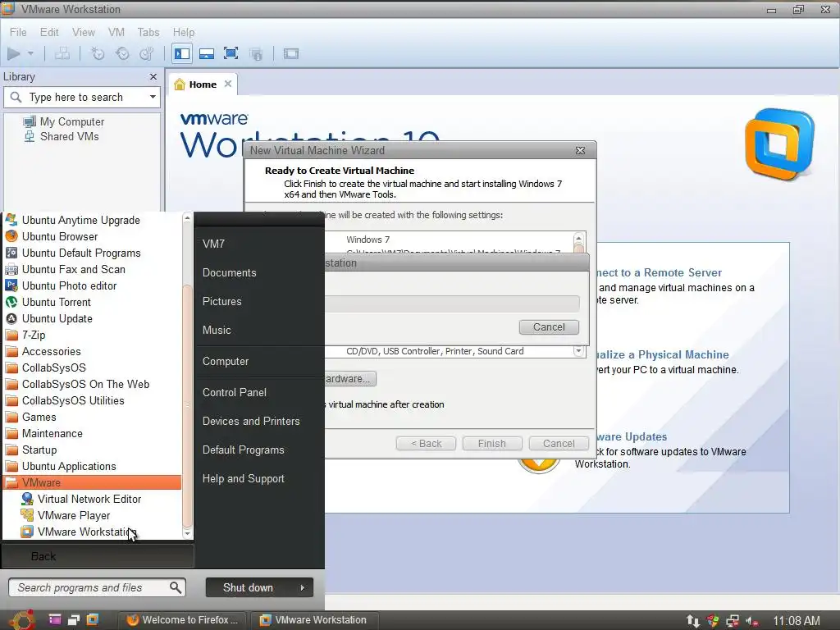
Task: Click the Back button in the wizard
Action: click(x=426, y=444)
